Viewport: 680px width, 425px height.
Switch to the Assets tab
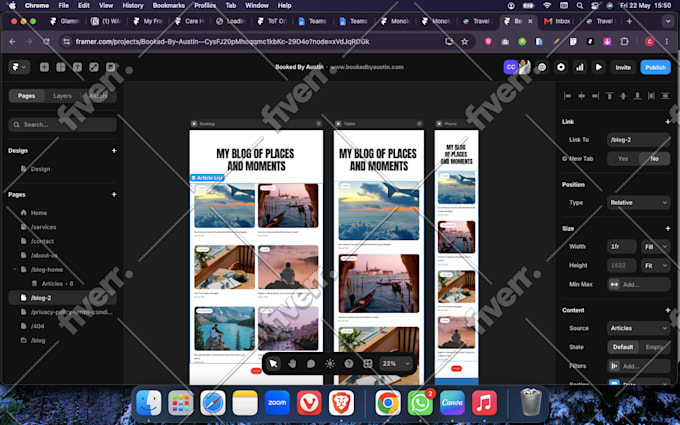pyautogui.click(x=98, y=96)
